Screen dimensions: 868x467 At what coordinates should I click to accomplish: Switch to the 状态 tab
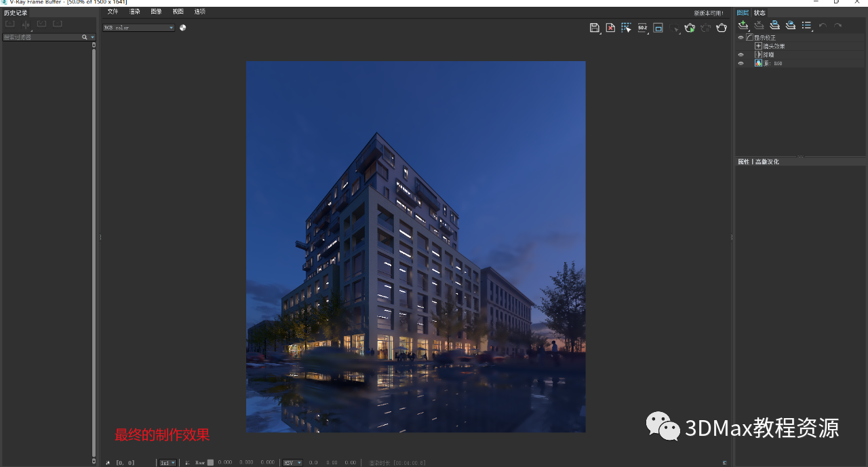point(759,12)
